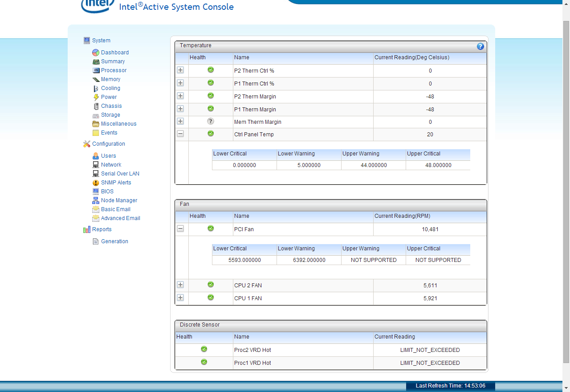This screenshot has width=570, height=392.
Task: Open the Chassis menu item
Action: (111, 106)
